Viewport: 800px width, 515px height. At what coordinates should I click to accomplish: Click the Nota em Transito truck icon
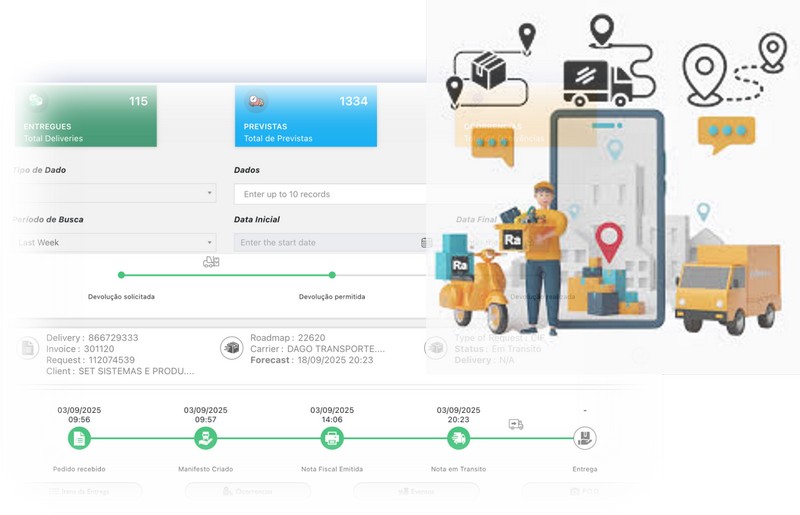[x=458, y=438]
